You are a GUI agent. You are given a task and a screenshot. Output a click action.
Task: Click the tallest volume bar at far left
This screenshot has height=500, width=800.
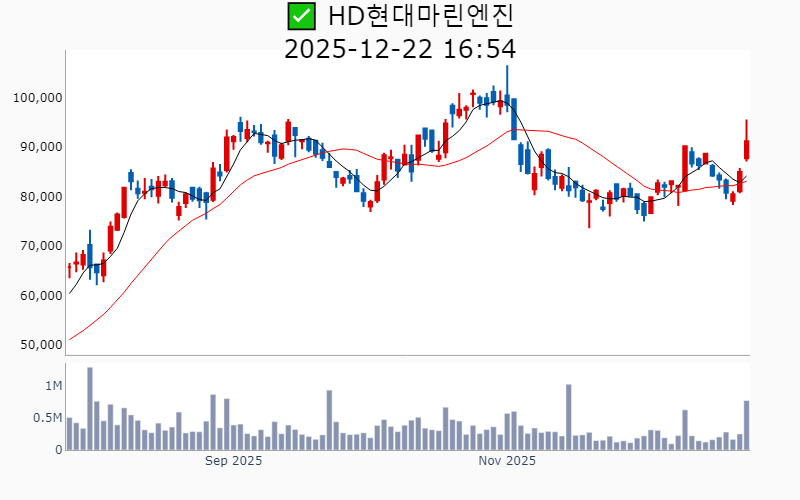point(89,410)
